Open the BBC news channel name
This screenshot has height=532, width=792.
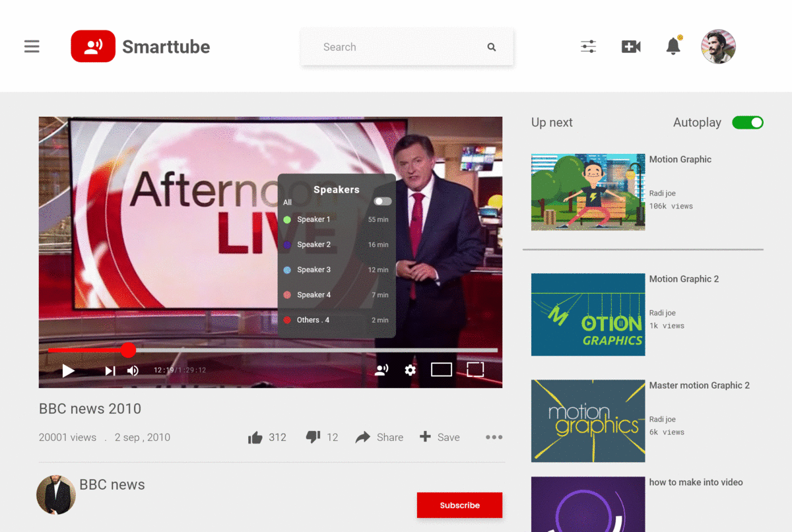[112, 484]
